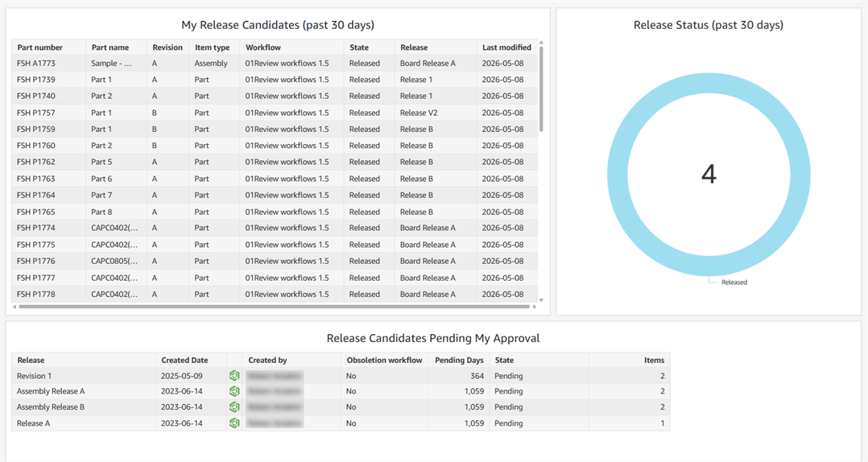Viewport: 868px width, 462px height.
Task: Sort by Items column header
Action: [x=654, y=361]
